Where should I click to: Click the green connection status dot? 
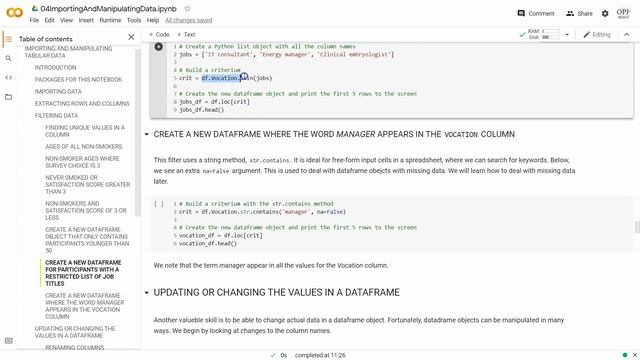pyautogui.click(x=624, y=355)
